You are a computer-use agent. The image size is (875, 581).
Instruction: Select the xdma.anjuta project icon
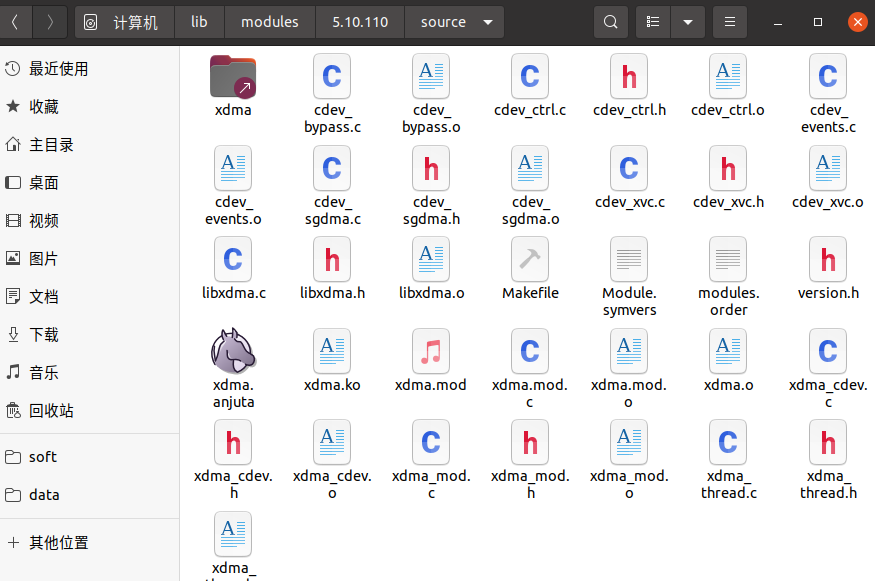coord(233,351)
